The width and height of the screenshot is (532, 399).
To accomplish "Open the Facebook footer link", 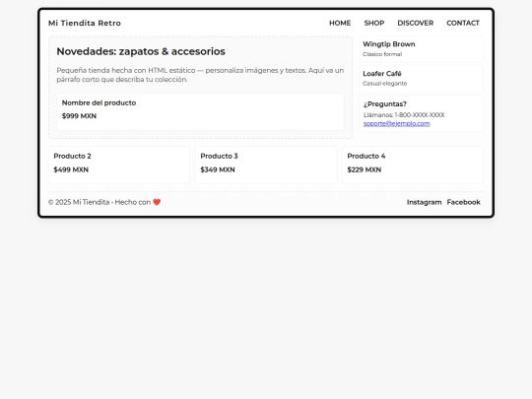I will pyautogui.click(x=463, y=202).
